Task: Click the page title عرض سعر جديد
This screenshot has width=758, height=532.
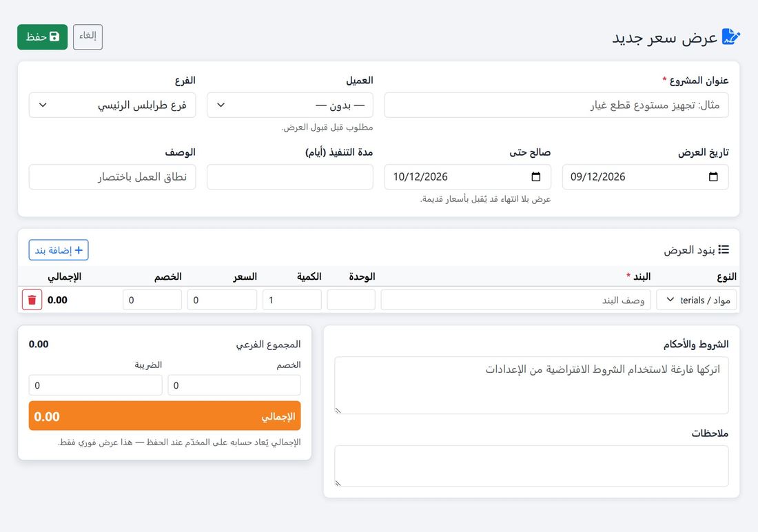Action: 665,37
